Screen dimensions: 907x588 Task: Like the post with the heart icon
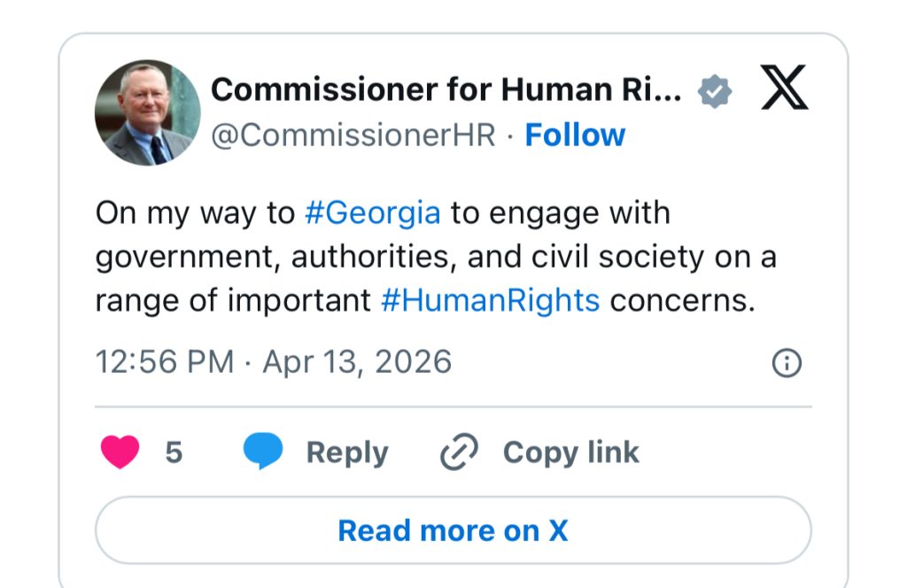pos(120,452)
